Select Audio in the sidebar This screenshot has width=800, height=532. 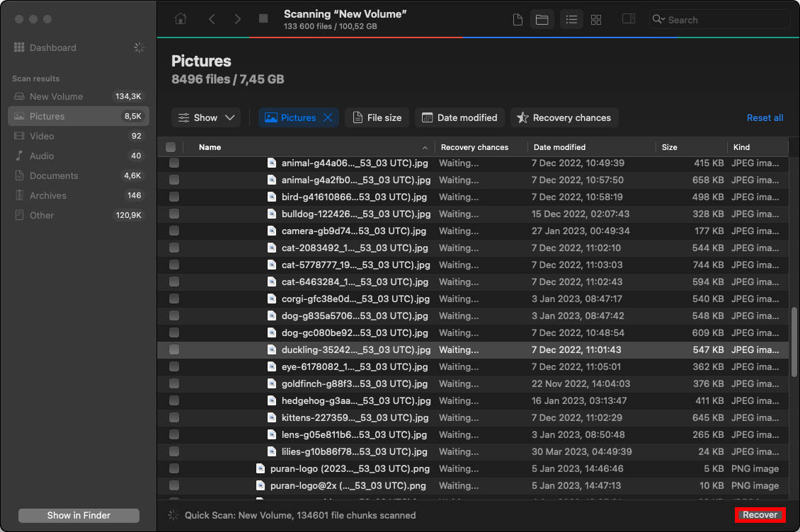pyautogui.click(x=79, y=156)
